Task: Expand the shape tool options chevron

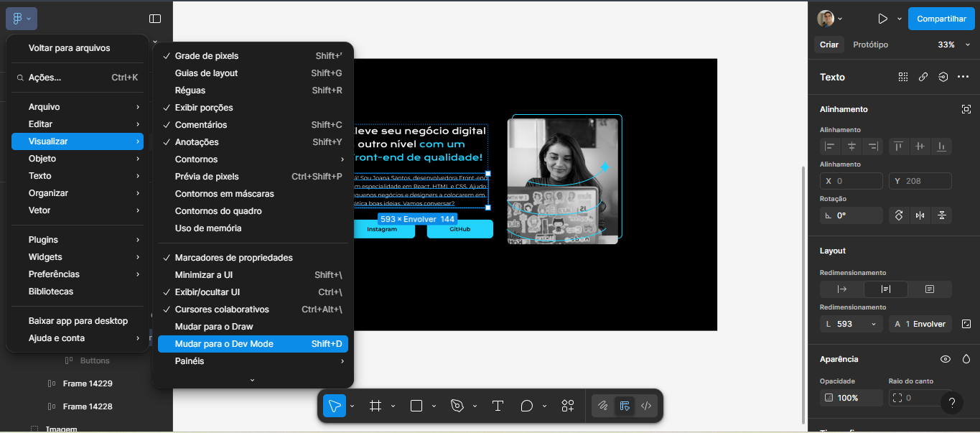Action: [434, 406]
